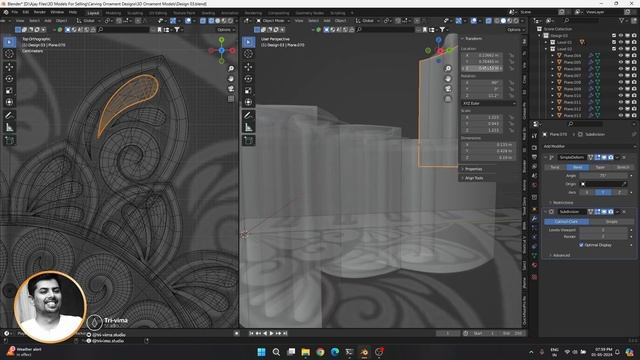Select the Cursor tool in left viewport

[x=9, y=54]
